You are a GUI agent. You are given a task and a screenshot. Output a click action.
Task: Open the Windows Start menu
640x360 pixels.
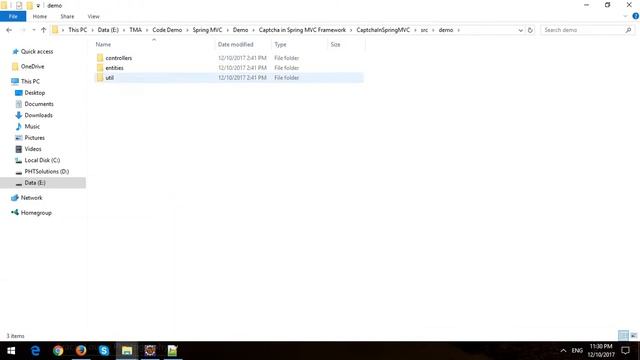(x=11, y=351)
